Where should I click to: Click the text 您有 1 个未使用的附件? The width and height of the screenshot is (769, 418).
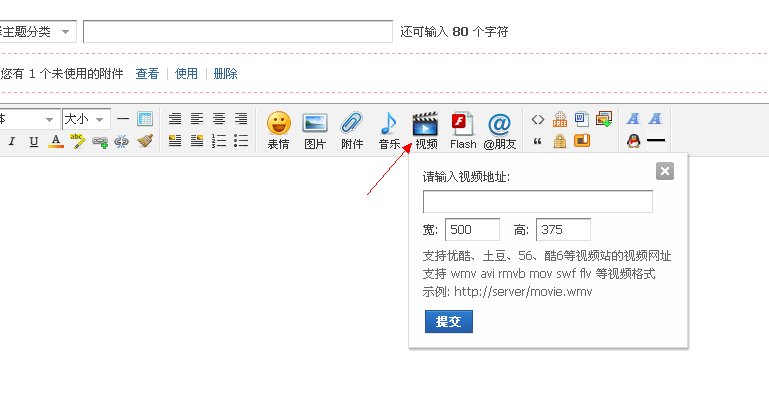62,74
